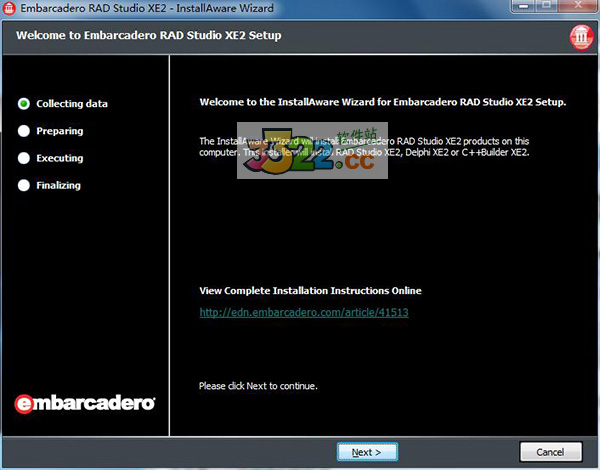
Task: Click the 'Executing' step label
Action: point(60,158)
